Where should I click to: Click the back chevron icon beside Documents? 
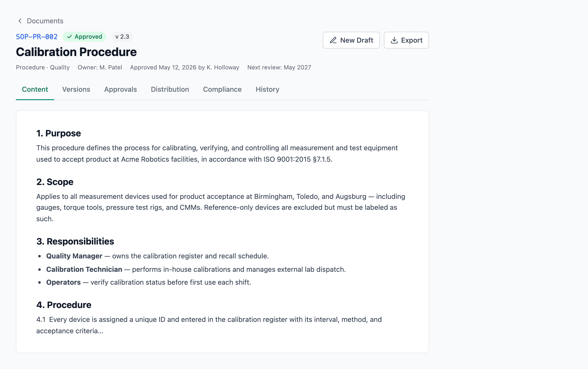tap(20, 21)
